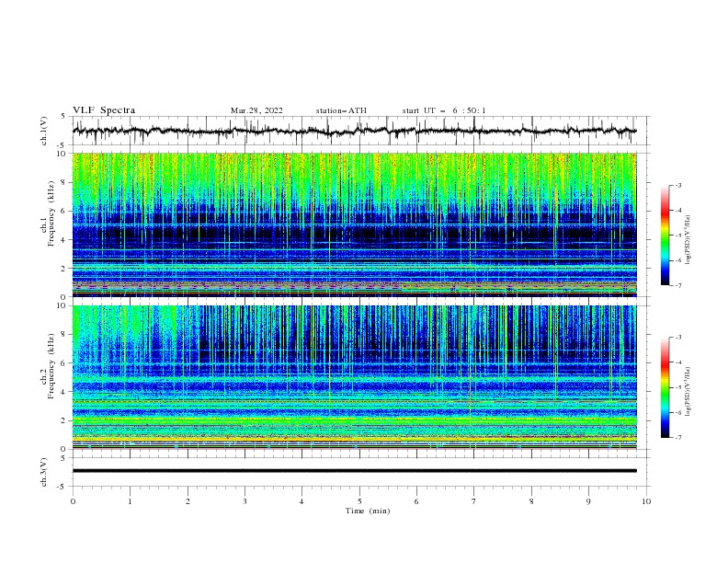Screen dimensions: 728x563
Task: Click the time axis tick label '5'
Action: [x=359, y=501]
